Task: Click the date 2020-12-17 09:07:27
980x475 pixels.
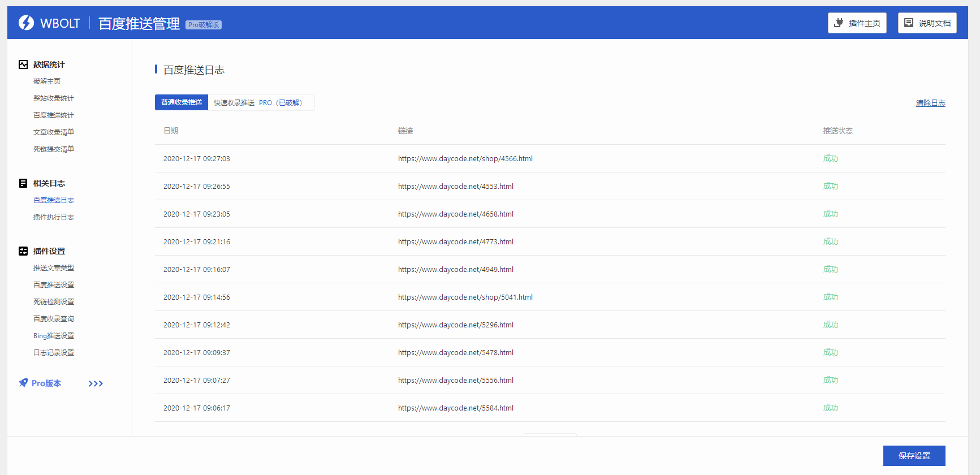Action: pos(197,381)
